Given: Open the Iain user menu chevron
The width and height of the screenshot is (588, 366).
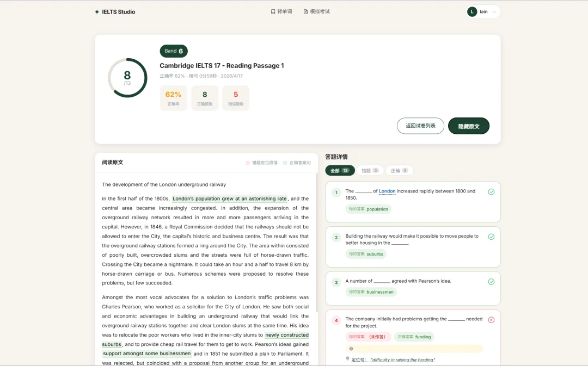Looking at the screenshot, I should [x=494, y=12].
